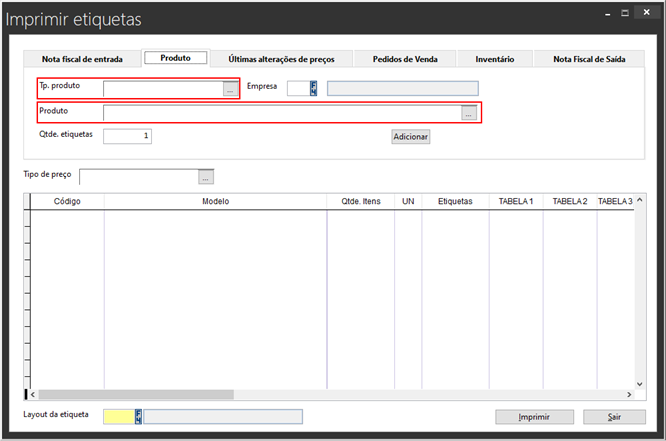Viewport: 666px width, 441px height.
Task: Click the Imprimir button
Action: pos(535,416)
